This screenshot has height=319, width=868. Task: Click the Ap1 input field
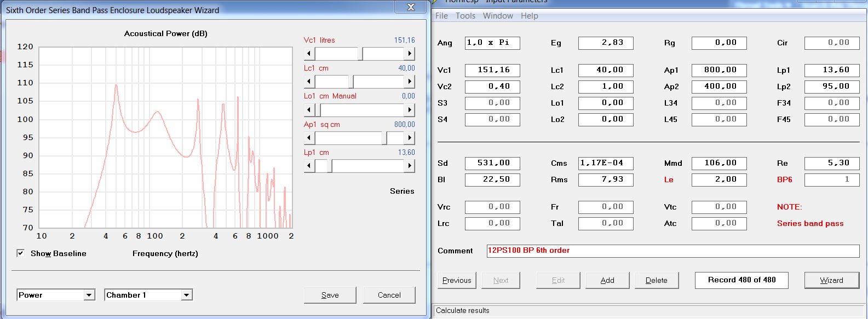tap(719, 70)
